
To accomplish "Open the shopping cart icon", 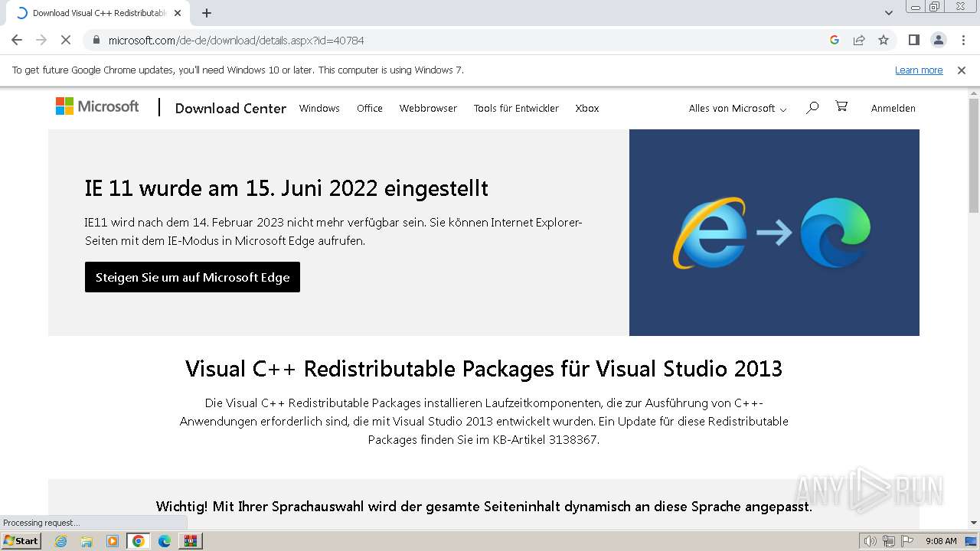I will click(841, 106).
